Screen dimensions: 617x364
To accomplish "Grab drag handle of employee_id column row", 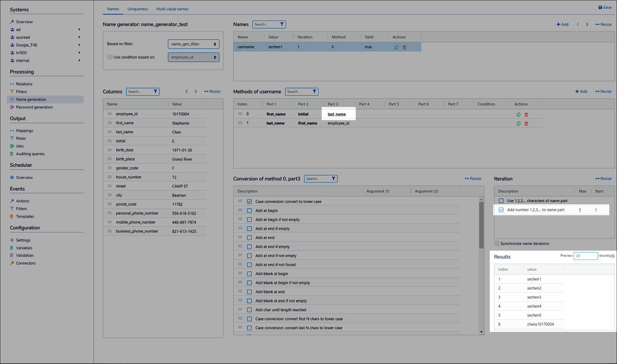I will (x=110, y=114).
